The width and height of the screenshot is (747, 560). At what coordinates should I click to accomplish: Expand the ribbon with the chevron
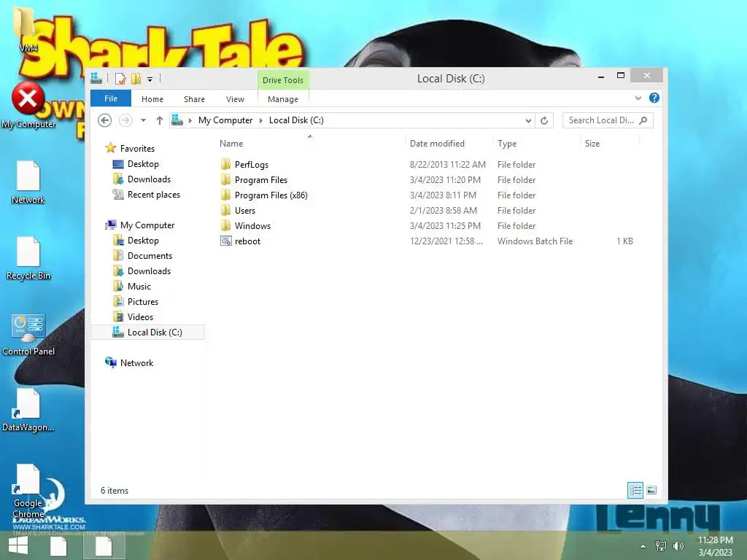click(638, 98)
